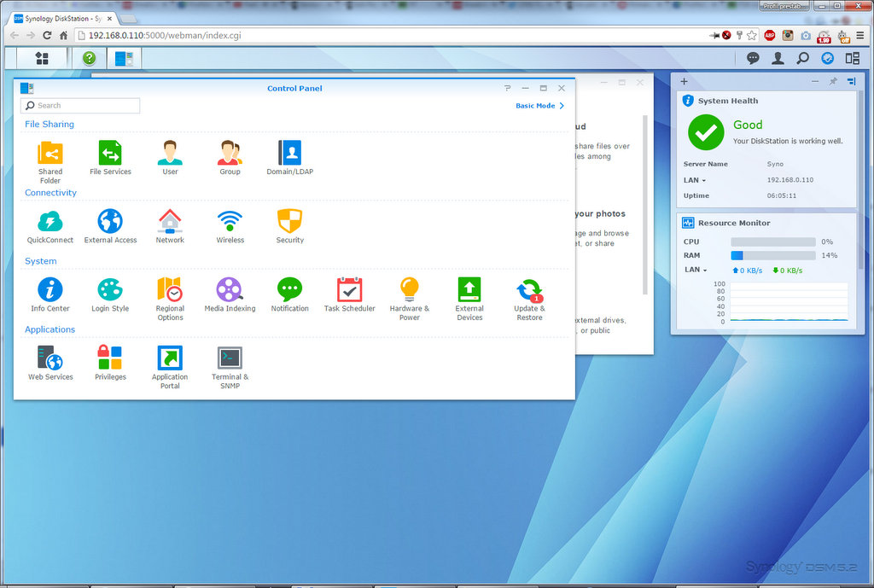Click the Control Panel window icon
Screen dimensions: 874x588
coord(26,88)
